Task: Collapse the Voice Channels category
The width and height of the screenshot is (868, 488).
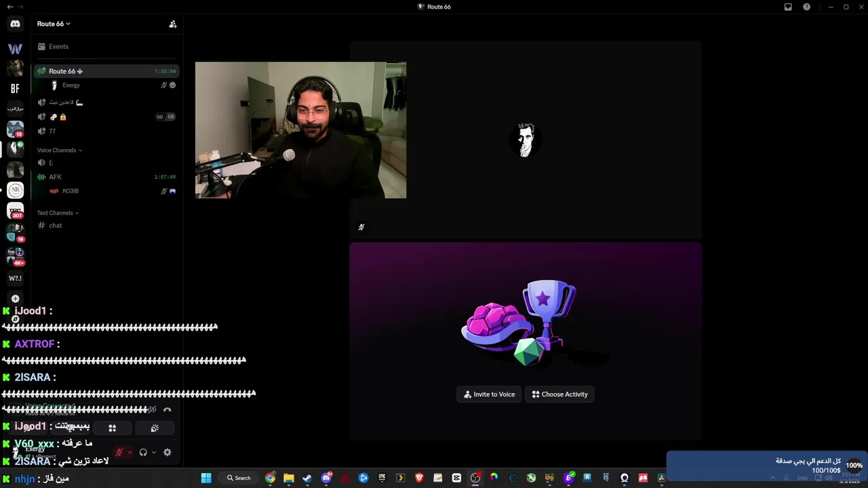Action: click(x=60, y=150)
